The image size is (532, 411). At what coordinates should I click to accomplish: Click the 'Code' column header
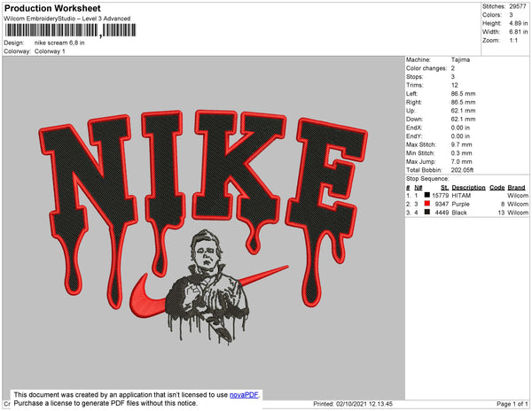(497, 188)
